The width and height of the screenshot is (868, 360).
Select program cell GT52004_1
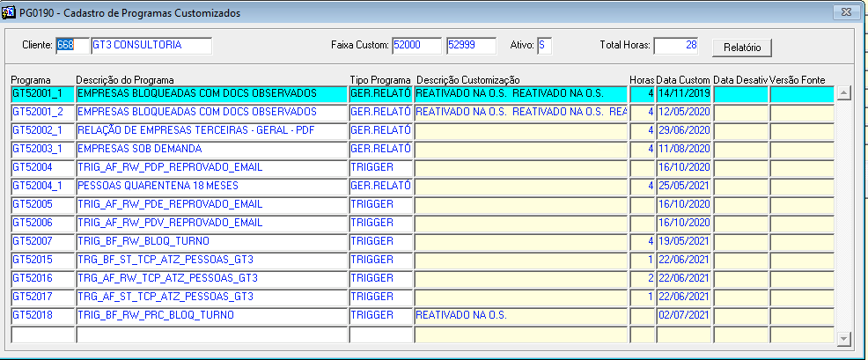click(x=42, y=186)
